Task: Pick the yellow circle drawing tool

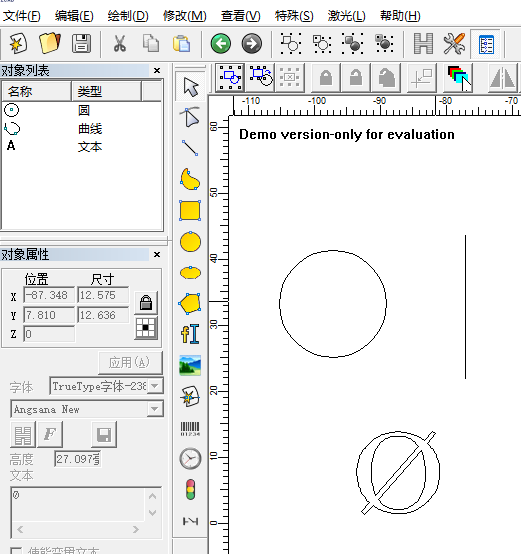Action: point(190,242)
